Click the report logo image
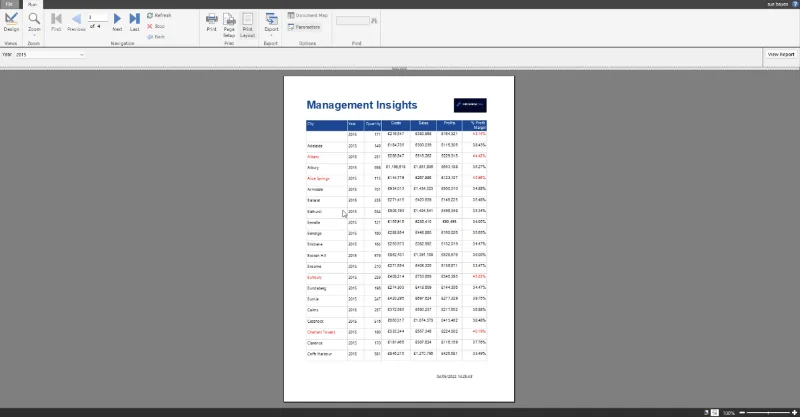This screenshot has height=417, width=800. point(470,105)
